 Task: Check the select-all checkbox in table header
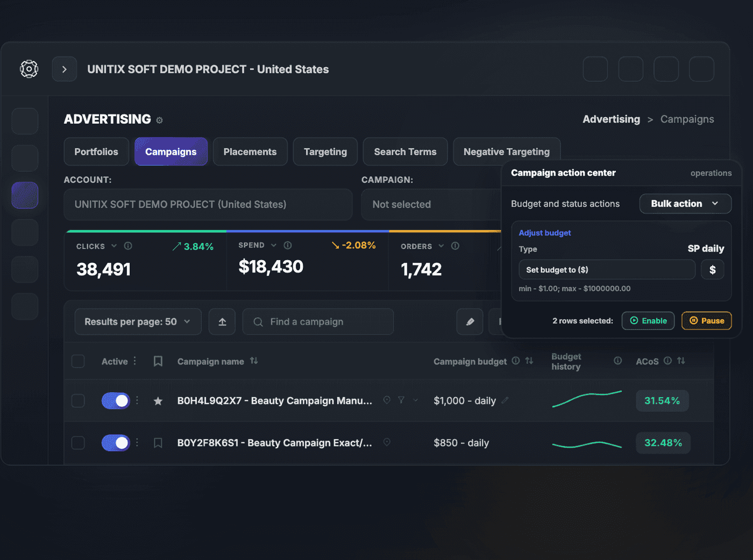click(78, 361)
